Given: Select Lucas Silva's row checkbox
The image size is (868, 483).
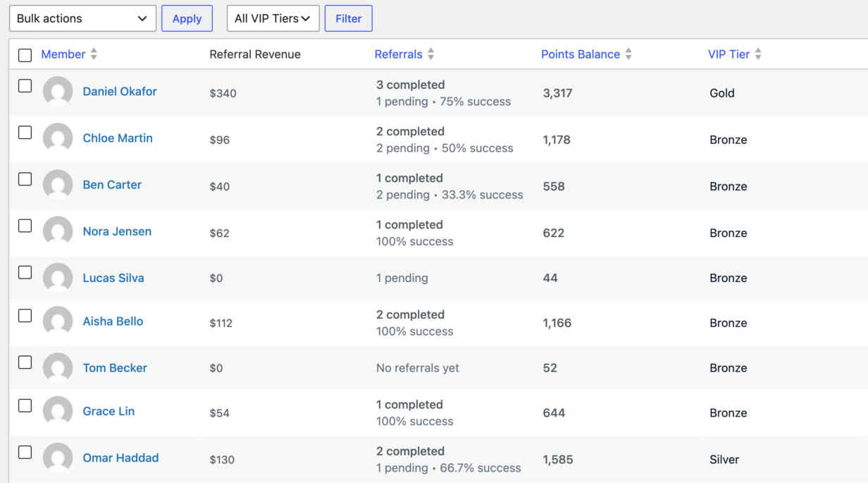Looking at the screenshot, I should click(25, 272).
